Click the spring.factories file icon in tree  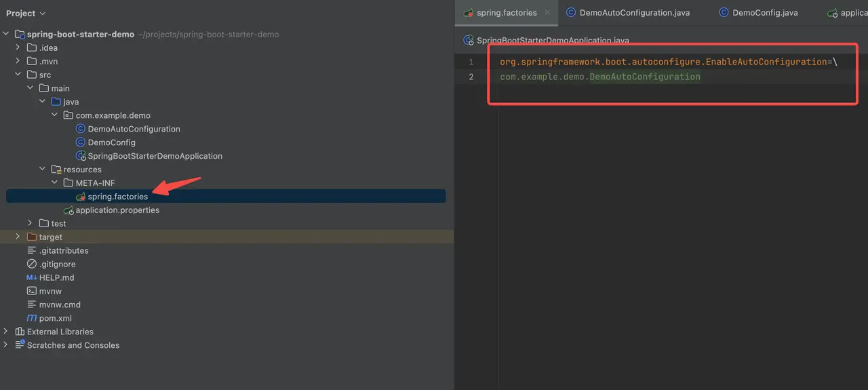(80, 197)
